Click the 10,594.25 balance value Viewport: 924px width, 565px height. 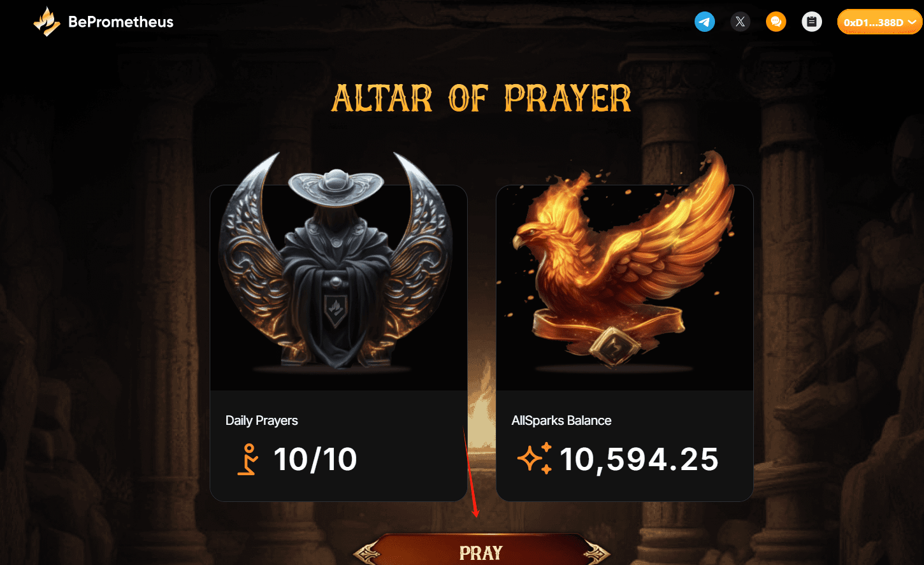click(x=639, y=459)
